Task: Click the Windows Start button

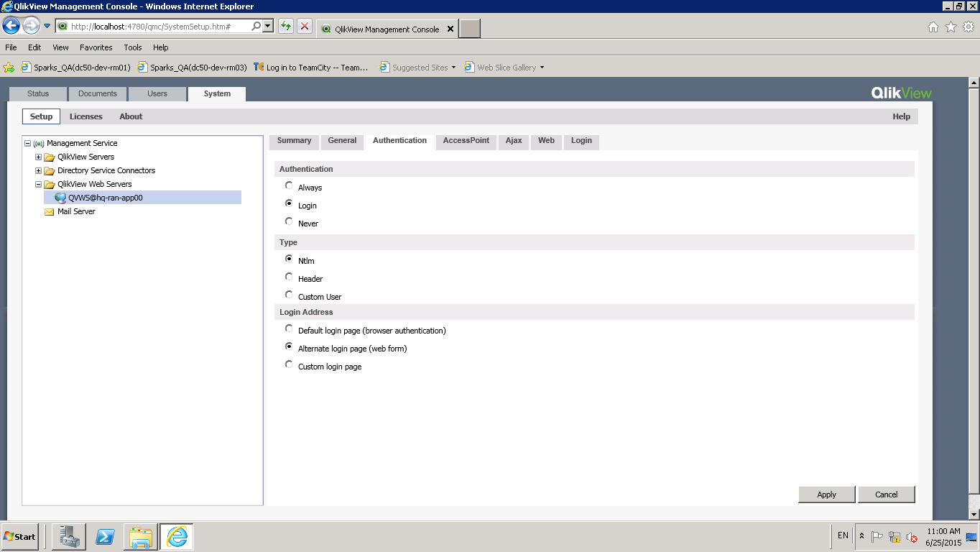Action: coord(20,537)
